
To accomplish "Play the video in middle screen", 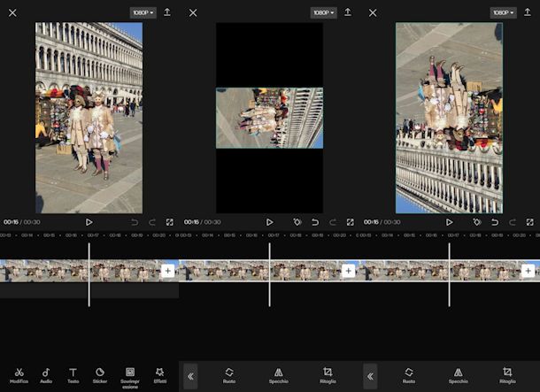I will [x=270, y=222].
